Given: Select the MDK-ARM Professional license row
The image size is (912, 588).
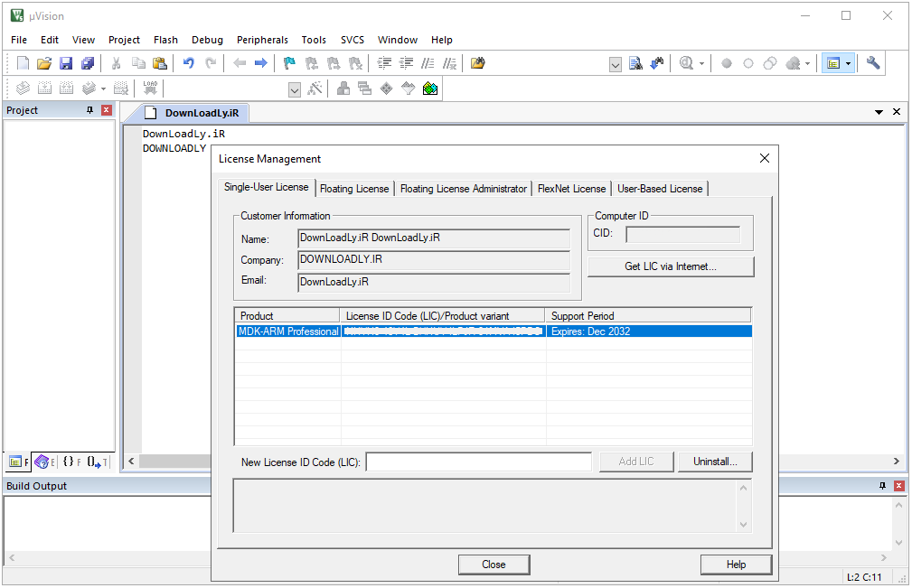Looking at the screenshot, I should [x=494, y=331].
